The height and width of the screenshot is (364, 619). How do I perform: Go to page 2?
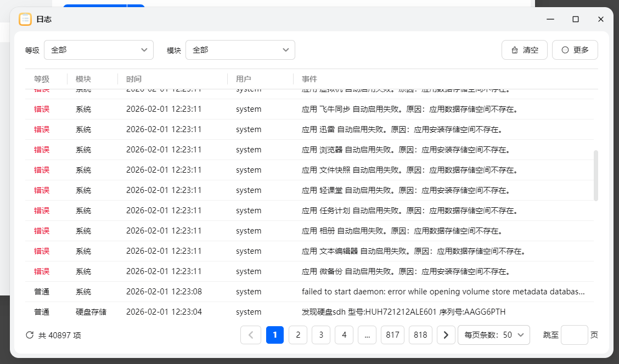(x=298, y=335)
